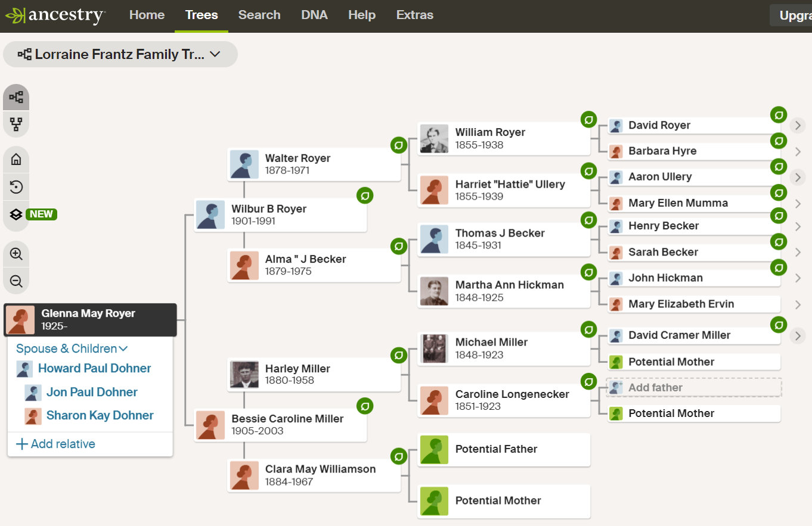This screenshot has width=812, height=526.
Task: Go to the Search tab
Action: (x=259, y=15)
